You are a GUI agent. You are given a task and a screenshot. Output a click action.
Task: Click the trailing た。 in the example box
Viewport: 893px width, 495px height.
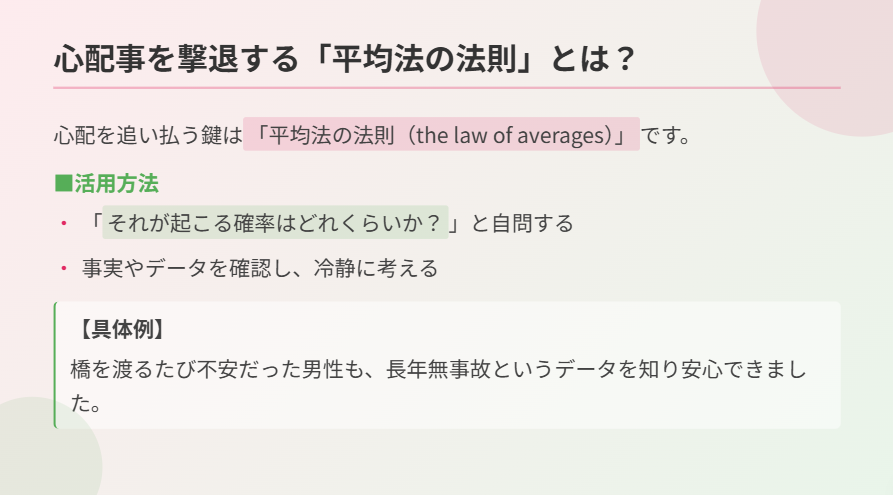86,403
